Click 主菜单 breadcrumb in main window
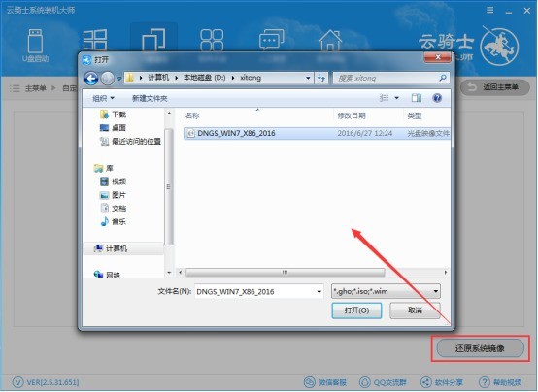This screenshot has width=538, height=392. click(36, 88)
